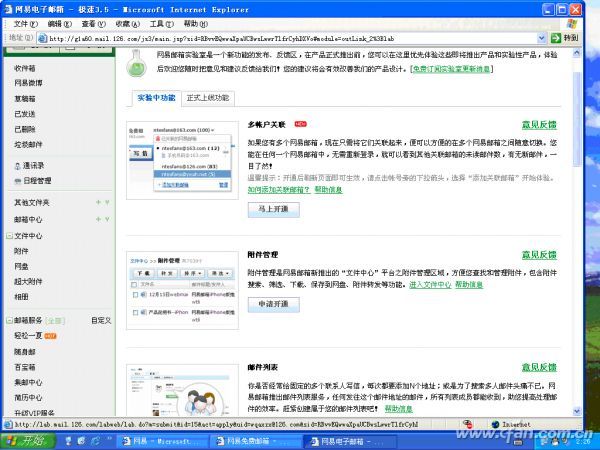
Task: Click the Internet Explorer page icon in address bar
Action: click(43, 38)
